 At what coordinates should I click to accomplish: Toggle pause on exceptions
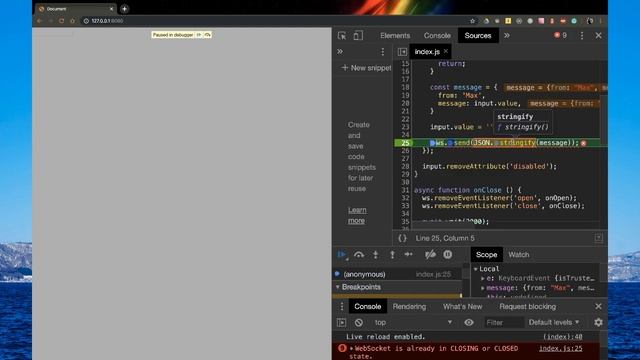(448, 254)
